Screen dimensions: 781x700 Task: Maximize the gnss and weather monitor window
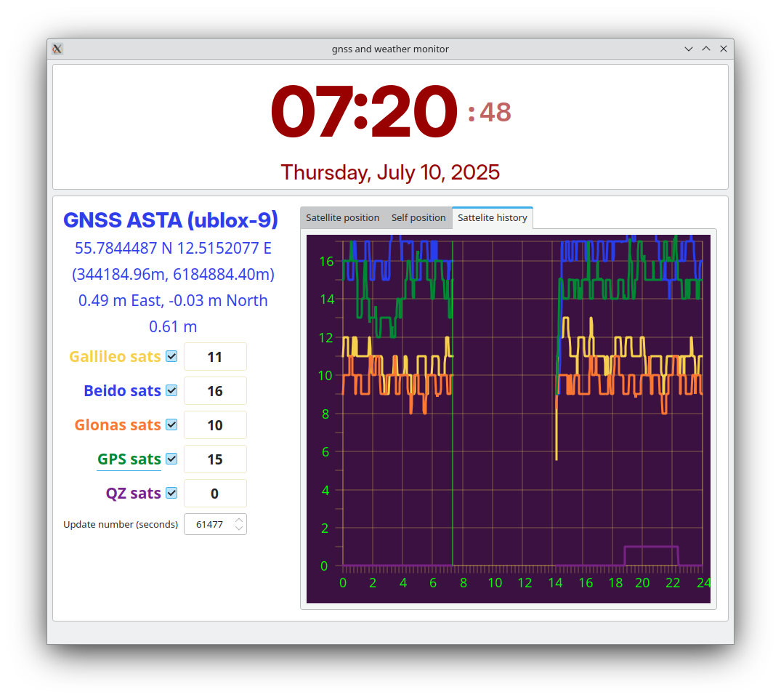click(x=706, y=49)
